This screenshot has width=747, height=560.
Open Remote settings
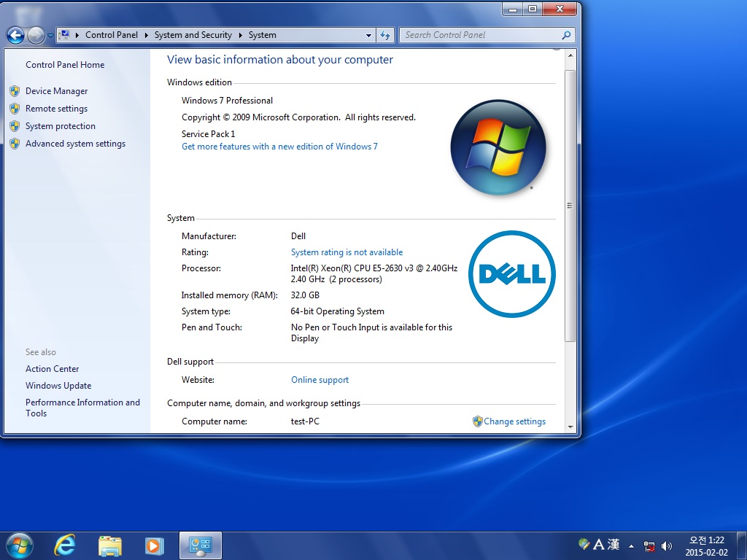pos(57,109)
